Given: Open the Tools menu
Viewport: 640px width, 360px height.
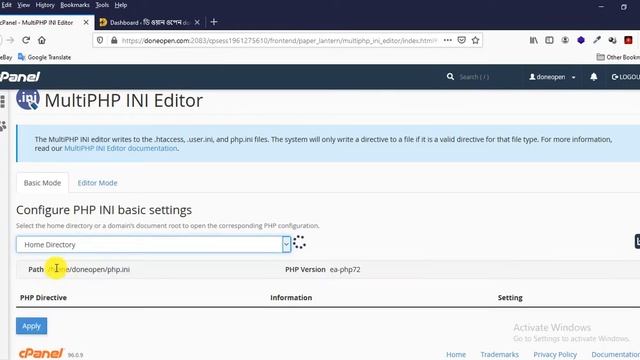Looking at the screenshot, I should click(102, 5).
